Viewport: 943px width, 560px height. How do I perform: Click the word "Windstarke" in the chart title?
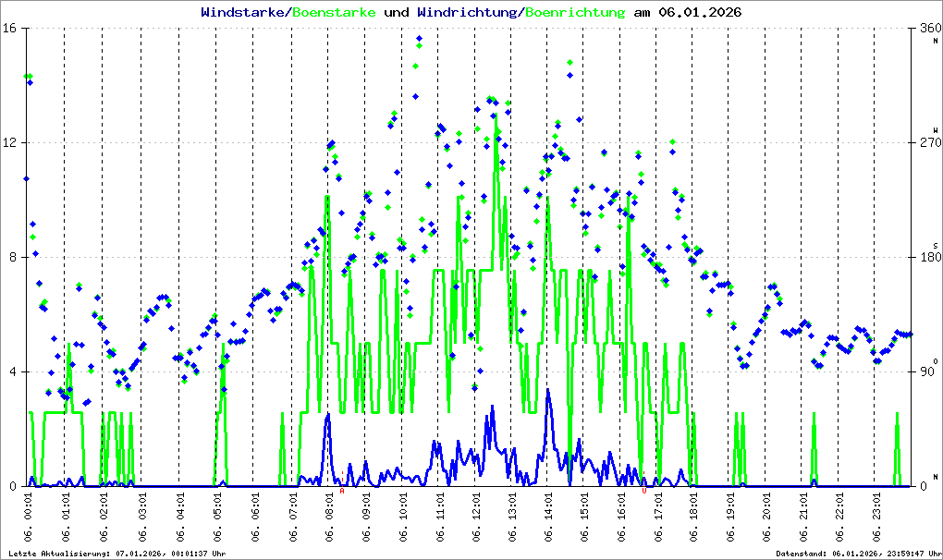242,13
